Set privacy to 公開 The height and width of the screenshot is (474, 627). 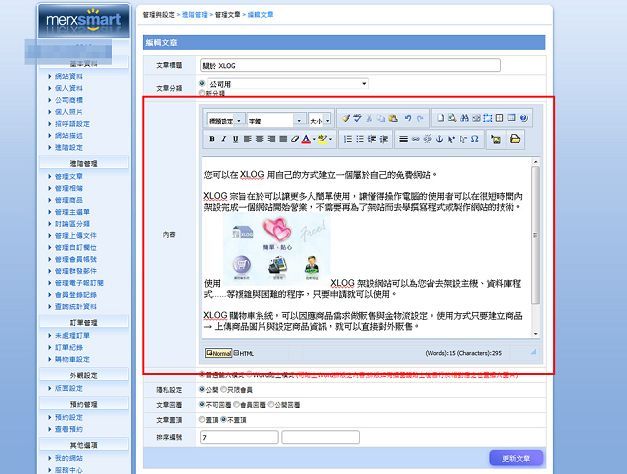(x=202, y=389)
